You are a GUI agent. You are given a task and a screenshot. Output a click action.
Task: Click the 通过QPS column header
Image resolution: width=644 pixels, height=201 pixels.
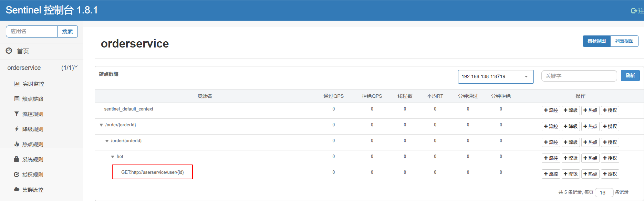click(333, 96)
